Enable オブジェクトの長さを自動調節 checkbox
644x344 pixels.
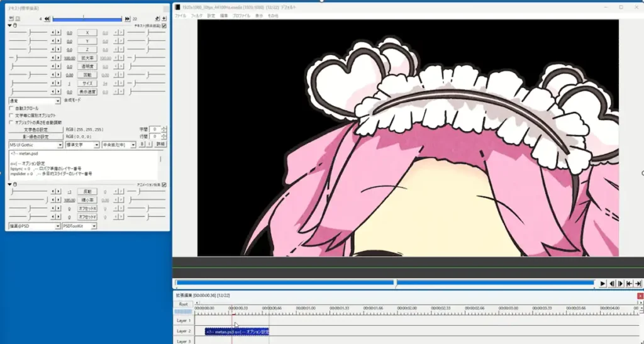tap(11, 123)
